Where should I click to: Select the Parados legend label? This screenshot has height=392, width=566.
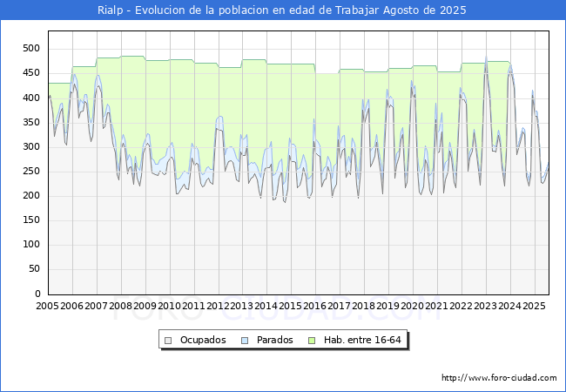pos(274,340)
